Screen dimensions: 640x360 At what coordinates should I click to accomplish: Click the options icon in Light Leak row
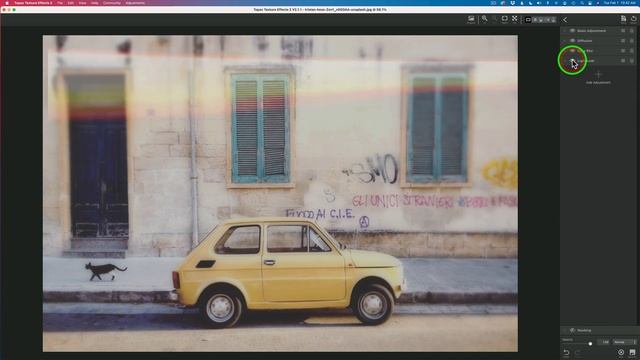(623, 61)
